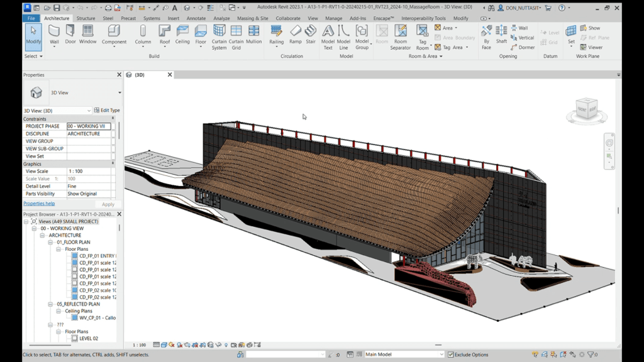
Task: Click the Edit Type button
Action: click(x=106, y=111)
